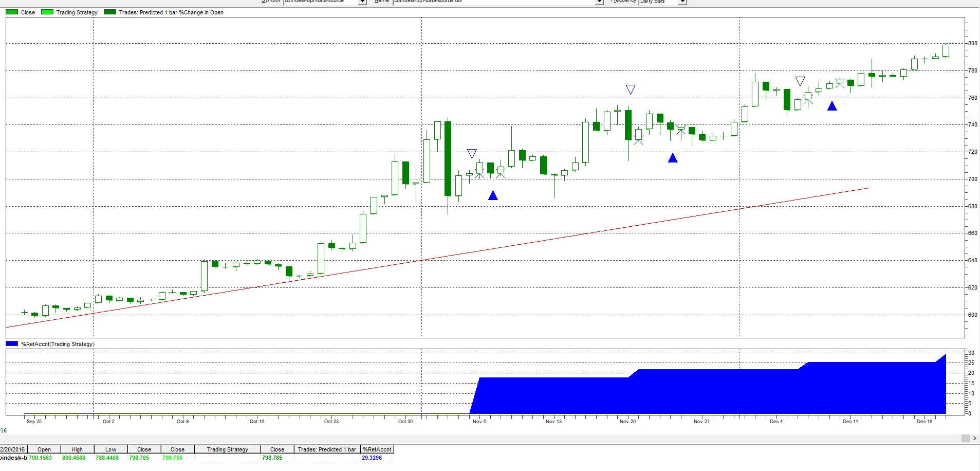The width and height of the screenshot is (980, 471).
Task: Select the red trendline on the price chart
Action: (x=437, y=258)
